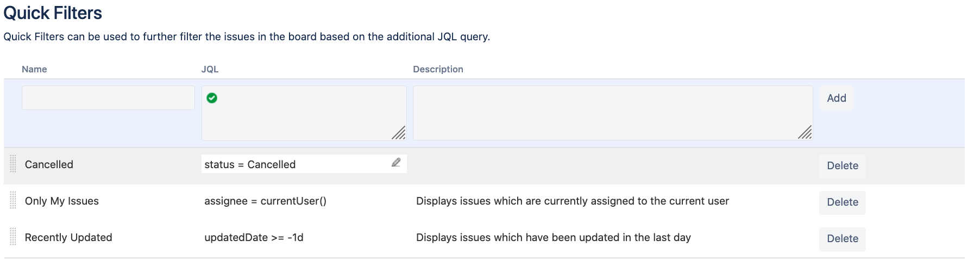Click the description about last day updates
980x271 pixels.
(x=554, y=237)
